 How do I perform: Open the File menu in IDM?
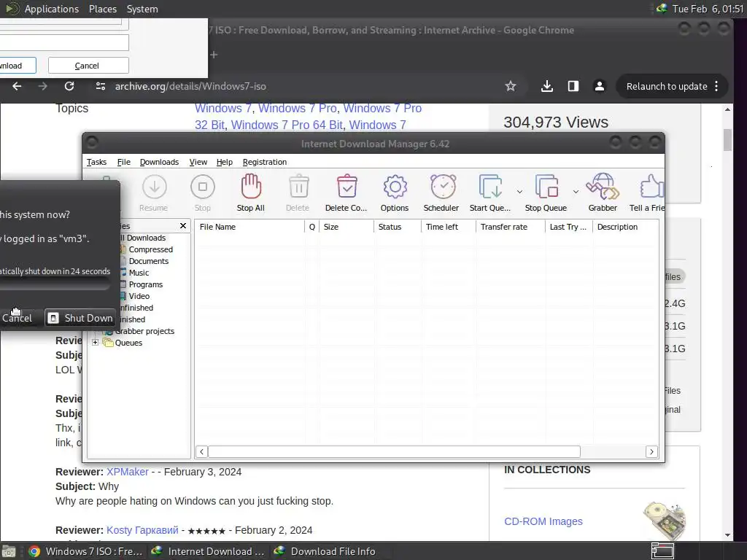[x=124, y=162]
